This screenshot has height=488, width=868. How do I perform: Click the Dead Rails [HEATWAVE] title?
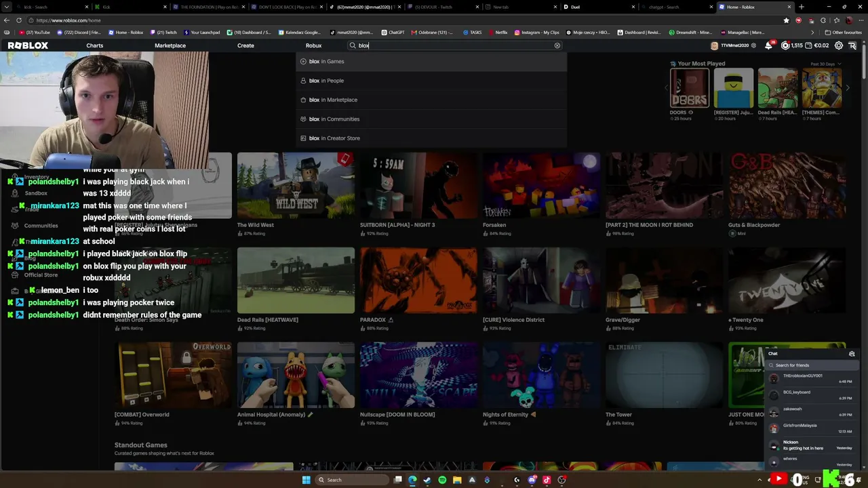pos(268,320)
